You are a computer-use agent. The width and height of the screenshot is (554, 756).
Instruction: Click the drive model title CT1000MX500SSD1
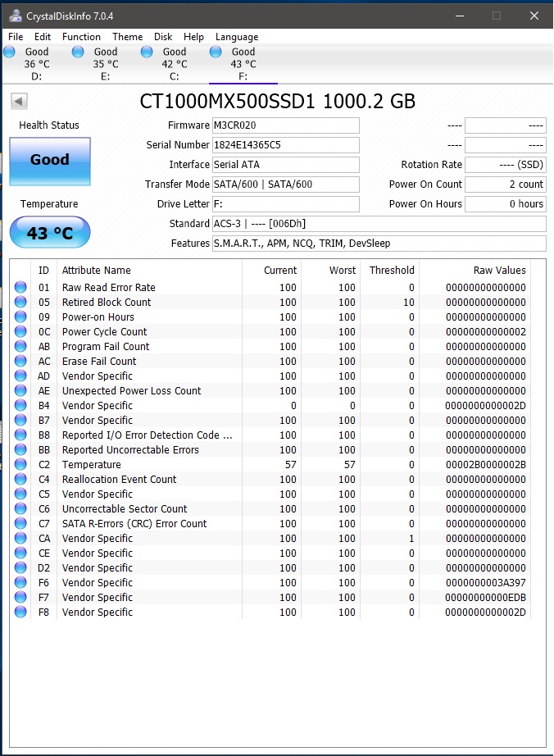227,101
